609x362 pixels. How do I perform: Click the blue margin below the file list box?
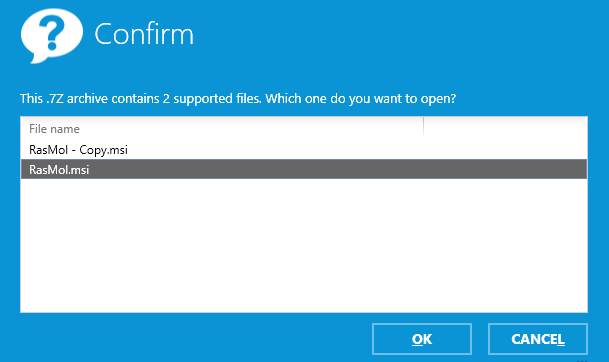click(x=304, y=318)
